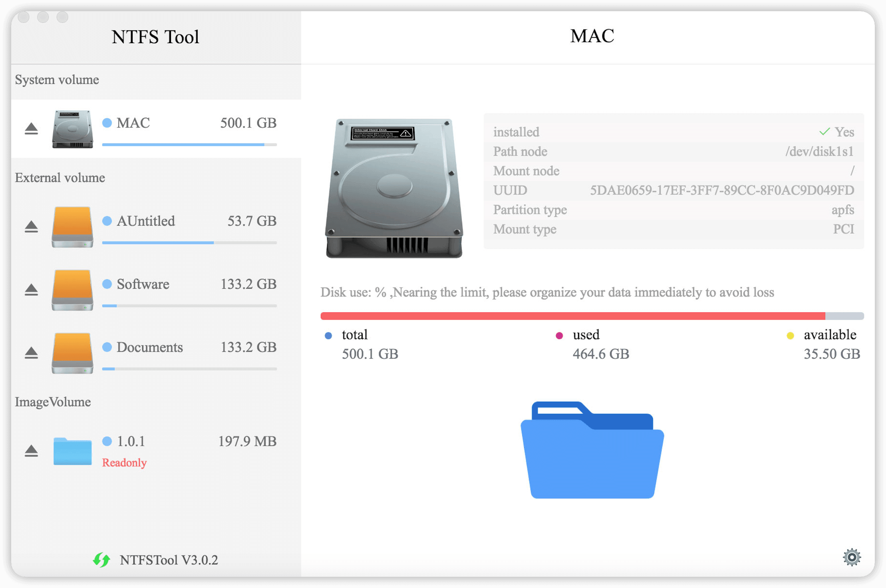
Task: Click the NTFS Tool sidebar title
Action: [x=155, y=37]
